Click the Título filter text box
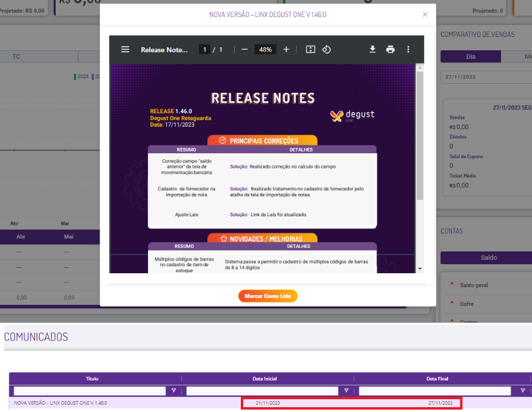Viewport: 532px width, 412px height. pos(90,391)
